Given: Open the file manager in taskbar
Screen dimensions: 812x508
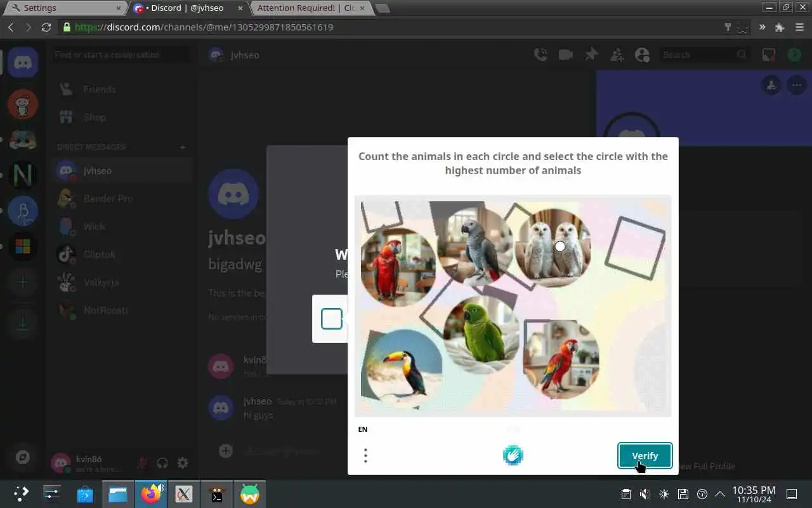Looking at the screenshot, I should pyautogui.click(x=117, y=494).
